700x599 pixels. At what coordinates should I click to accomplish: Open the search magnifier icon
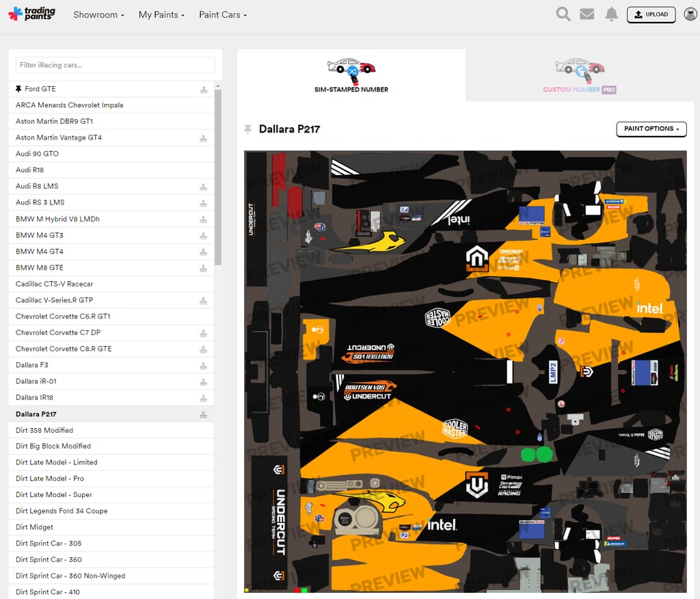click(x=563, y=14)
